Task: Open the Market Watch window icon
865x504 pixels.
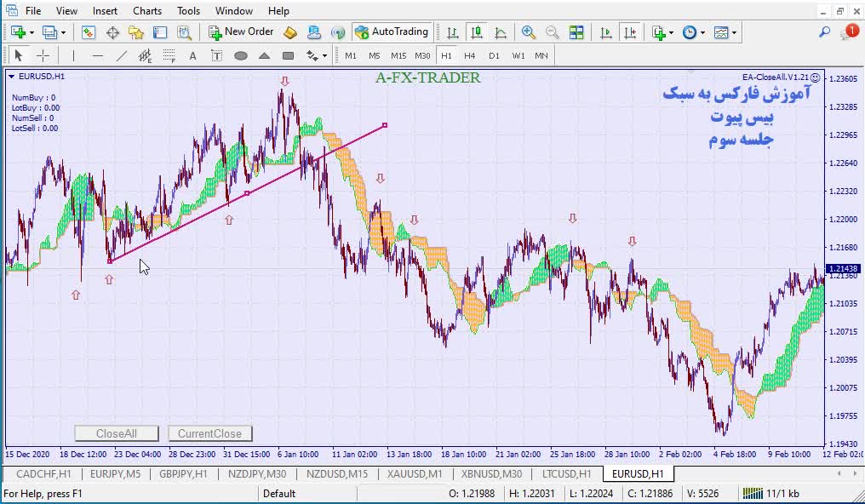Action: point(89,32)
